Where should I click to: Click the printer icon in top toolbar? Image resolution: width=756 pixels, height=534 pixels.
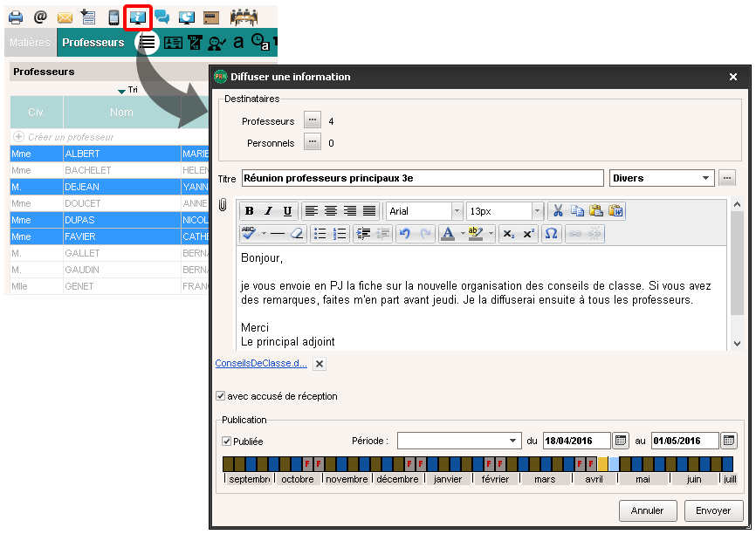pyautogui.click(x=16, y=17)
